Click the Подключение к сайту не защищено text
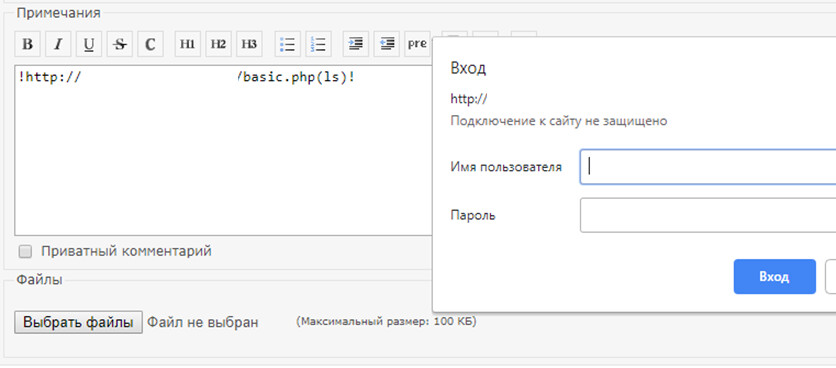 [559, 121]
